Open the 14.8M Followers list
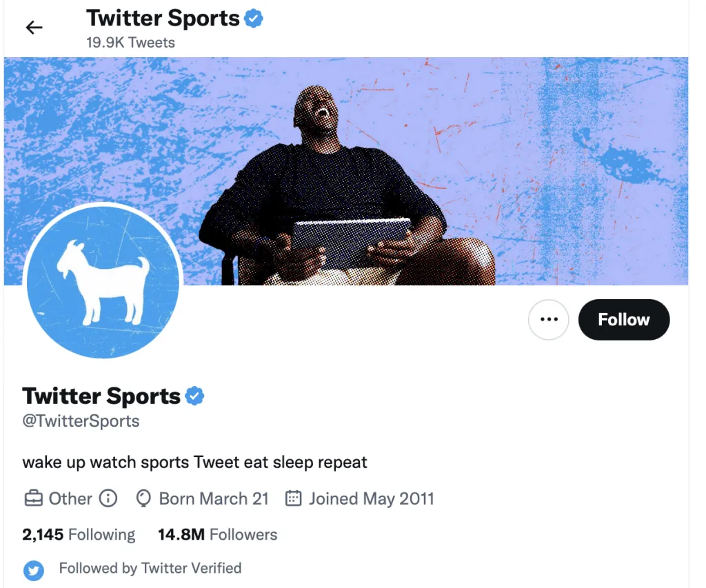706x588 pixels. pyautogui.click(x=217, y=534)
